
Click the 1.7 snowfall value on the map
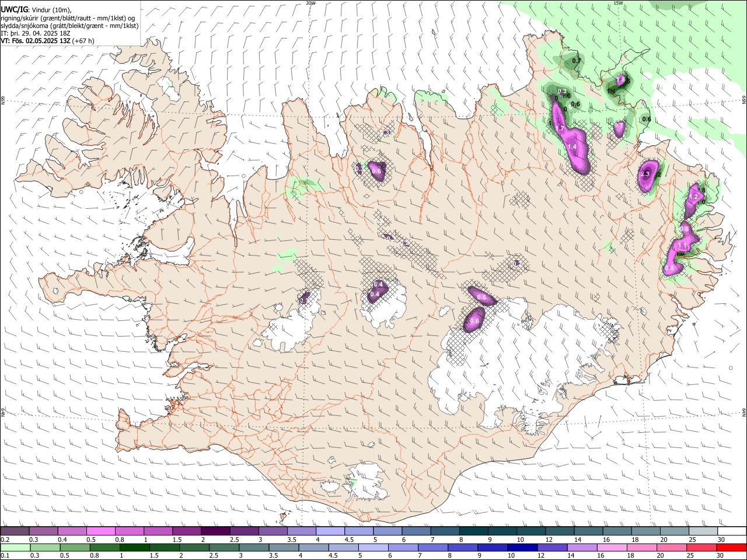click(x=560, y=128)
